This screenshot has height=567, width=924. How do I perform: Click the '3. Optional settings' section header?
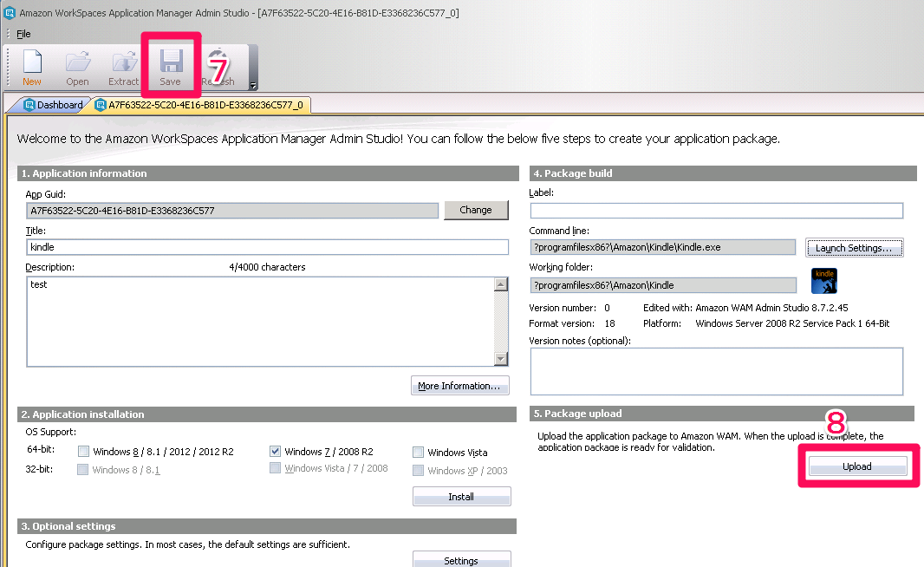tap(267, 526)
